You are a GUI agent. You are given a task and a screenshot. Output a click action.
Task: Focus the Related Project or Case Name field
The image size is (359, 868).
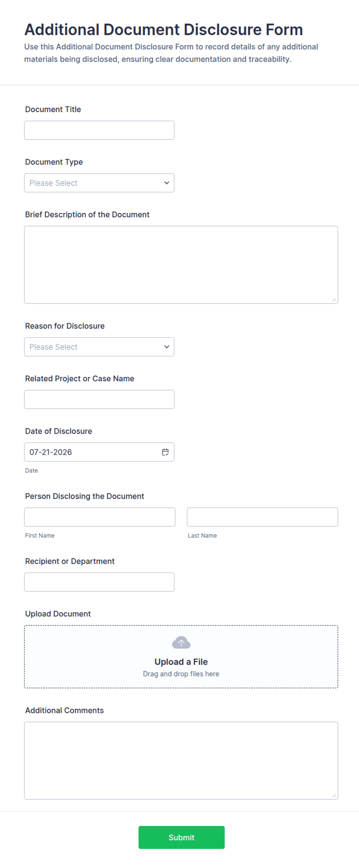99,399
